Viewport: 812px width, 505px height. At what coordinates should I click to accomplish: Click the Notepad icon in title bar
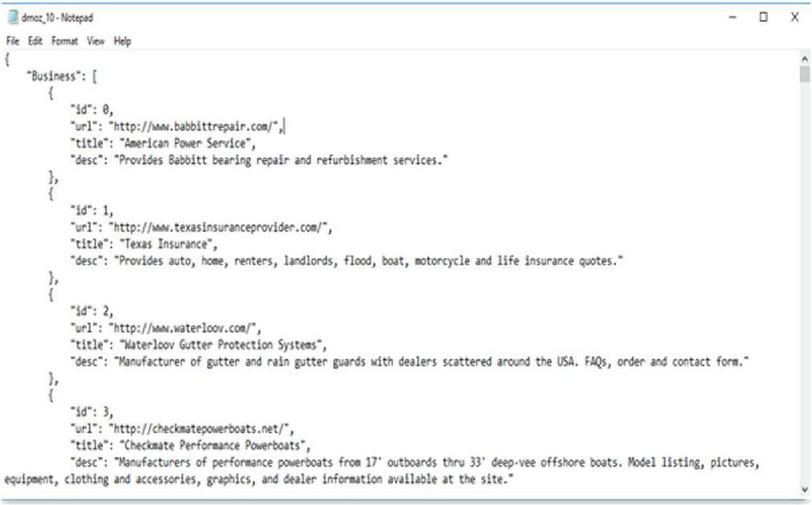point(13,18)
